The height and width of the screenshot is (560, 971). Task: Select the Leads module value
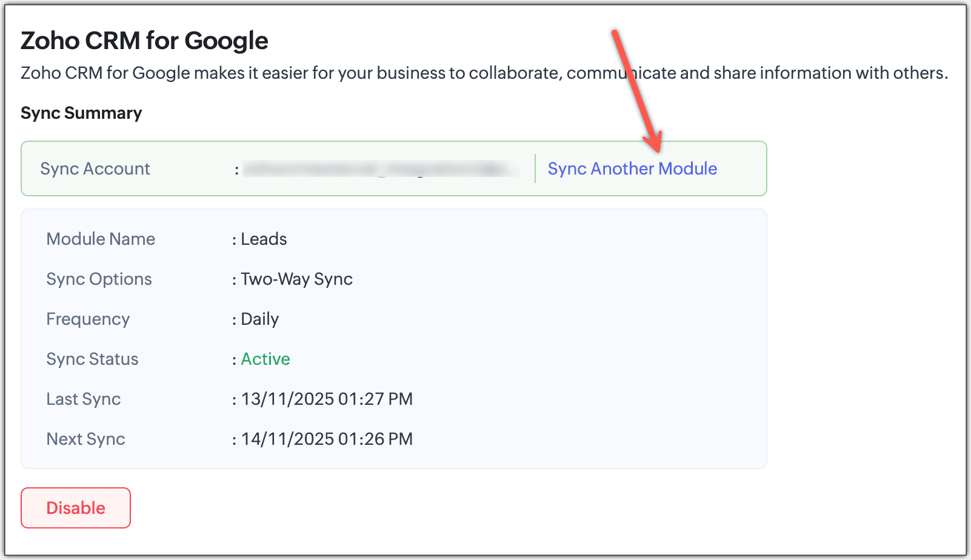(x=264, y=239)
